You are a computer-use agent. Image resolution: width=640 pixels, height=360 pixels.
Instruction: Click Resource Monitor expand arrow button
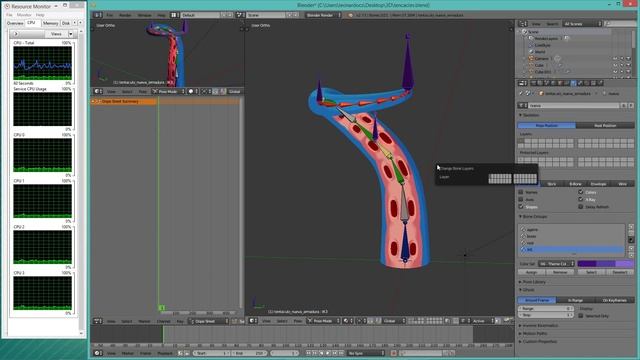pos(16,34)
